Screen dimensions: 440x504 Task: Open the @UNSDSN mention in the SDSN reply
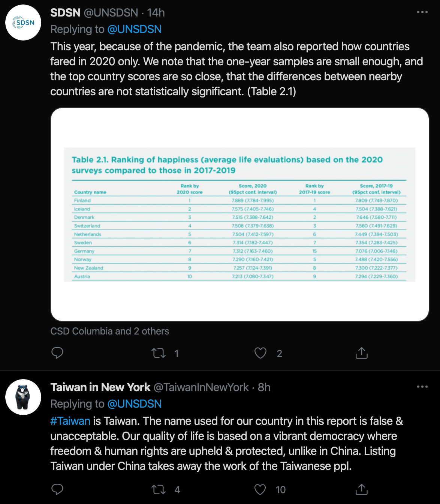135,29
